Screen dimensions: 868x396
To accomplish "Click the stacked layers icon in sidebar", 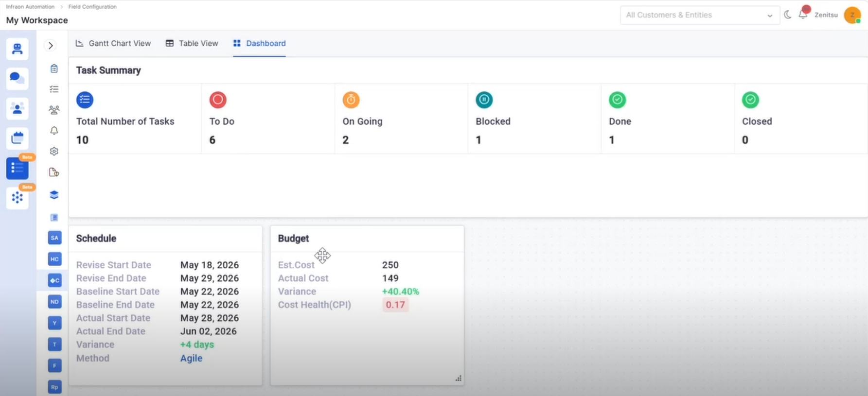I will pyautogui.click(x=54, y=195).
